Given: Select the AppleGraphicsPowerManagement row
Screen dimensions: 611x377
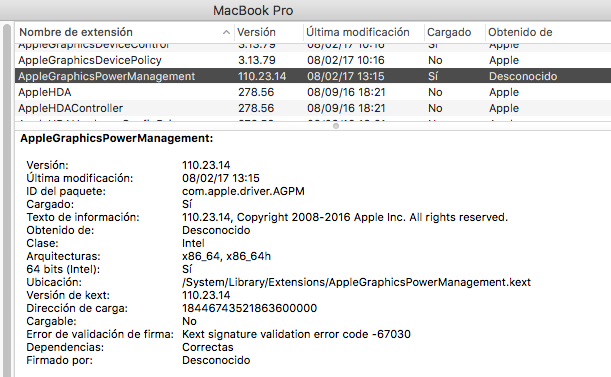Looking at the screenshot, I should coord(313,76).
